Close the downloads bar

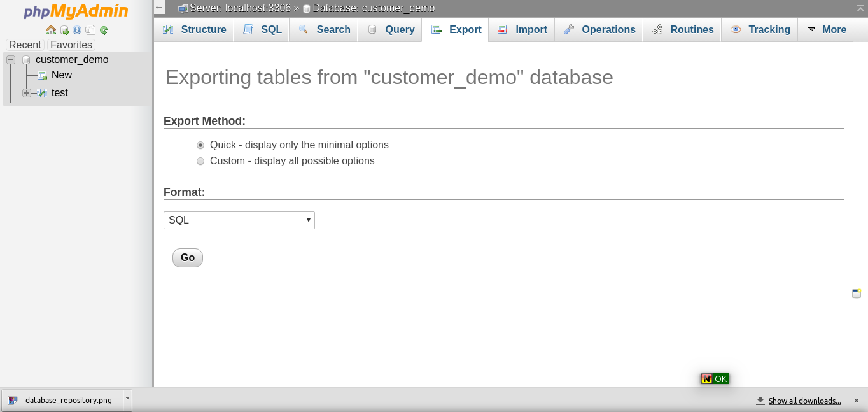click(857, 401)
